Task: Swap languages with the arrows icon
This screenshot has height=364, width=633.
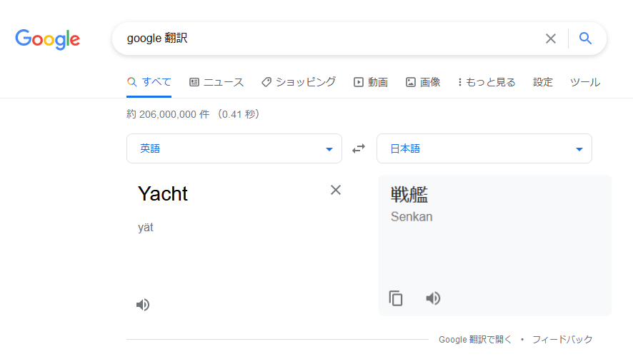Action: click(359, 148)
